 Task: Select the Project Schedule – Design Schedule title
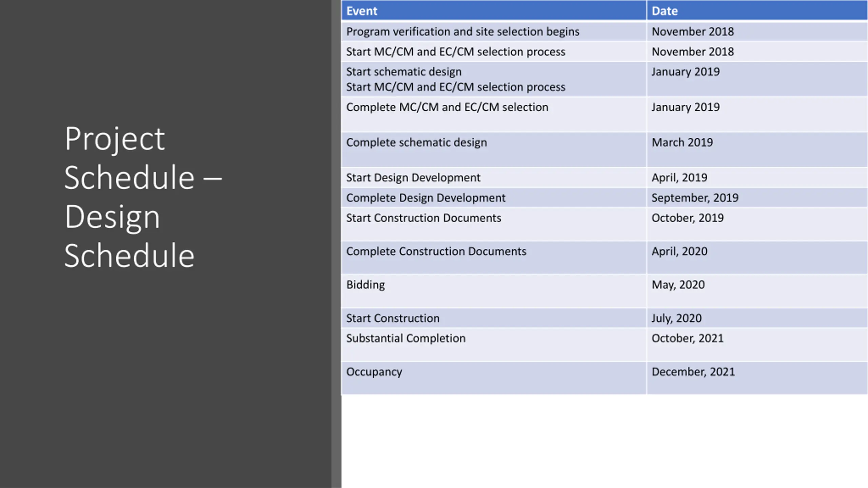click(143, 197)
